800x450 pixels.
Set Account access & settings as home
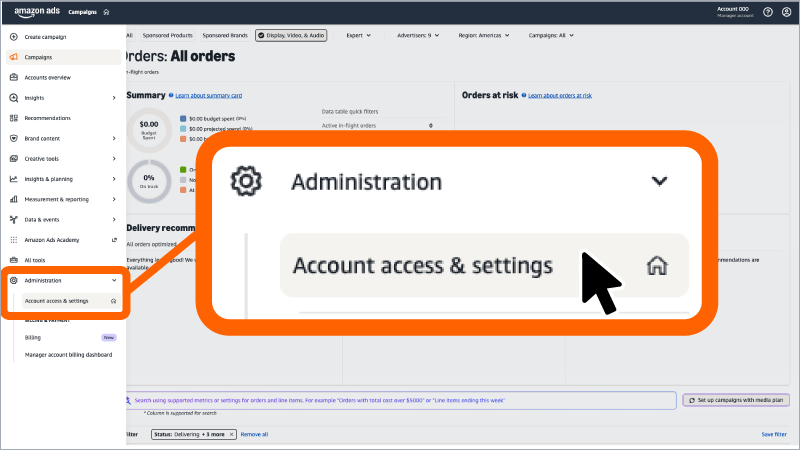(x=113, y=301)
